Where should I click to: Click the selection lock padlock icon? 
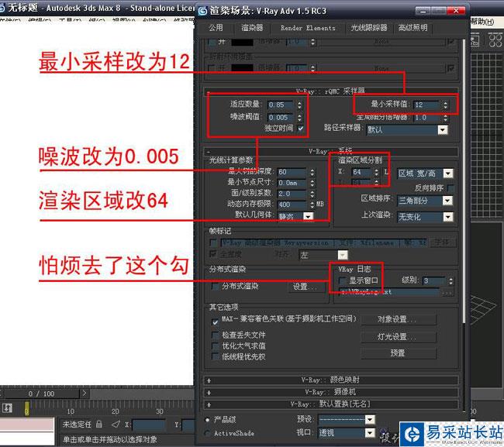(x=99, y=425)
